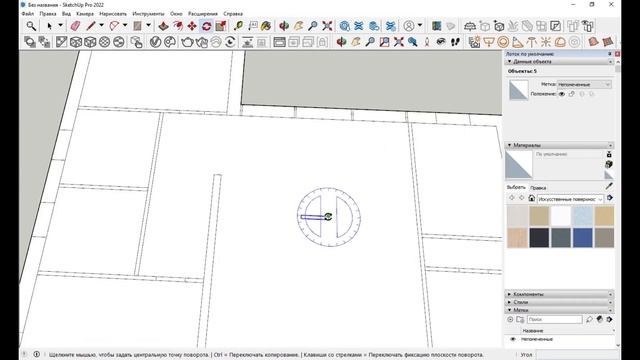
Task: Open the Нарисовать menu
Action: click(113, 14)
